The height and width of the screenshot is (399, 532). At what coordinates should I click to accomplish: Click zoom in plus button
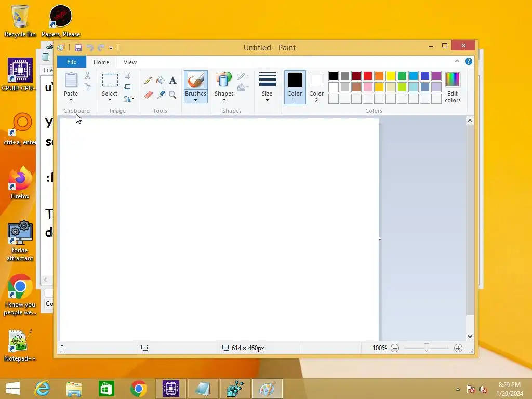point(458,348)
